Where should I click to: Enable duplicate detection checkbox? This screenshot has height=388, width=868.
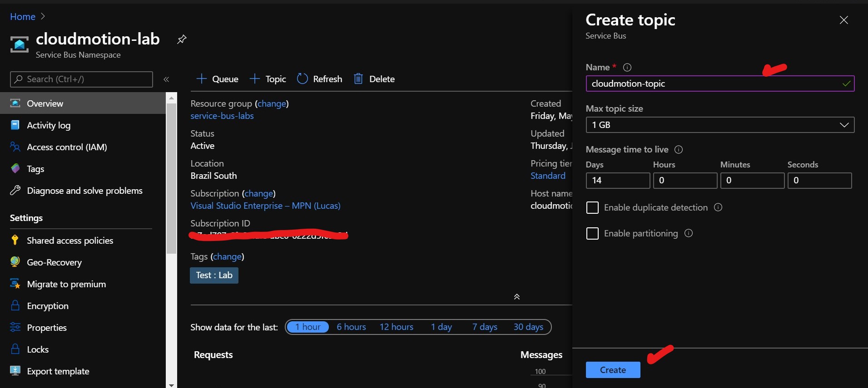pyautogui.click(x=592, y=208)
